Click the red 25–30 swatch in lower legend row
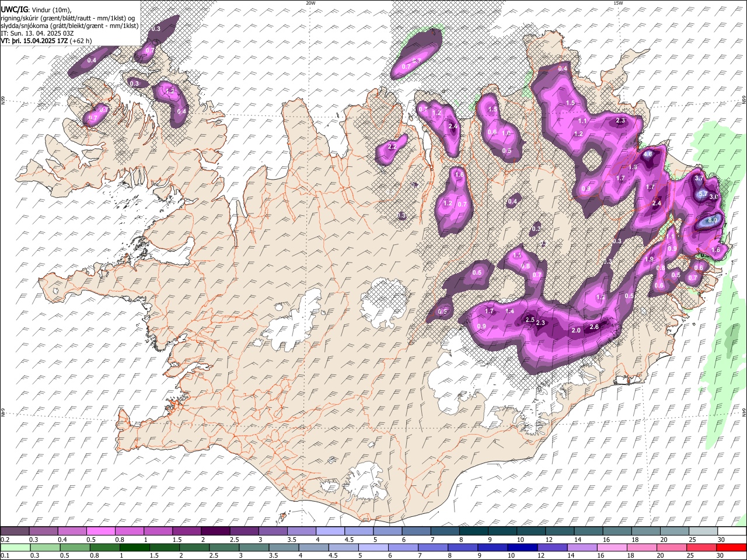 pyautogui.click(x=701, y=548)
